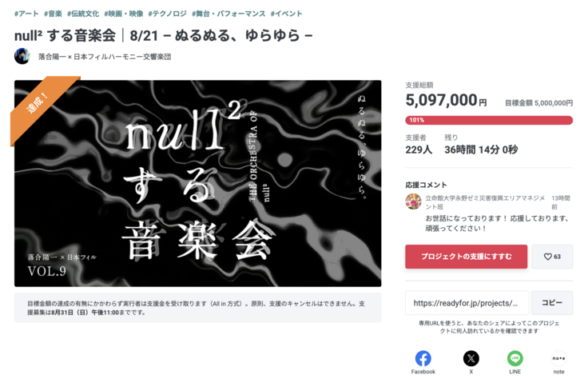
Task: Open the project owner's avatar
Action: coord(22,56)
